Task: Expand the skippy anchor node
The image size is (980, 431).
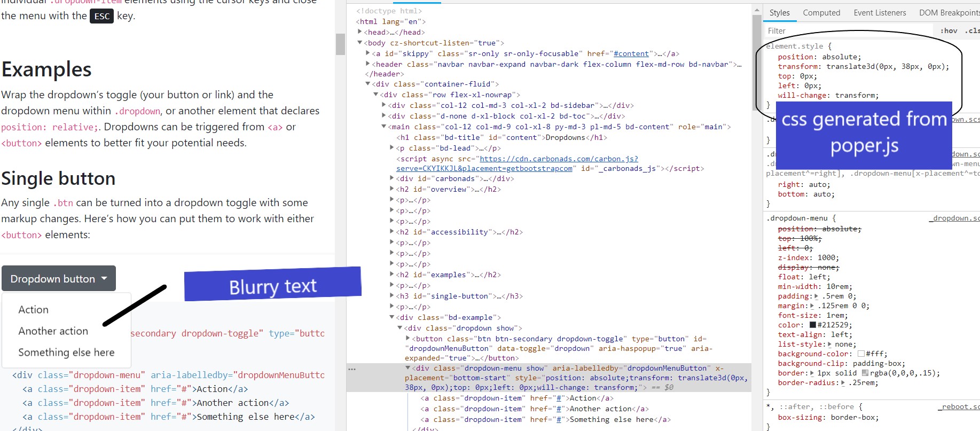Action: (368, 53)
